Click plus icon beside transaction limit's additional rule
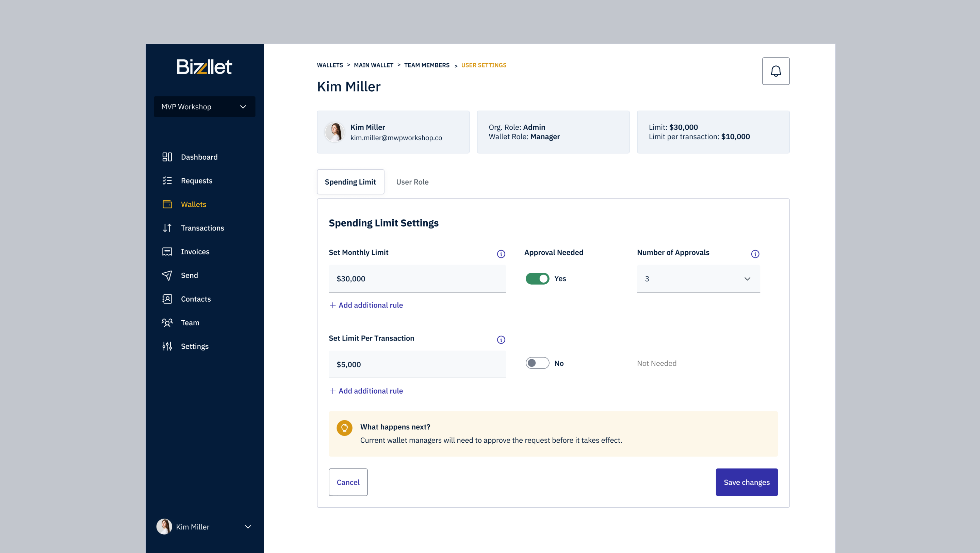Viewport: 980px width, 553px height. click(332, 391)
